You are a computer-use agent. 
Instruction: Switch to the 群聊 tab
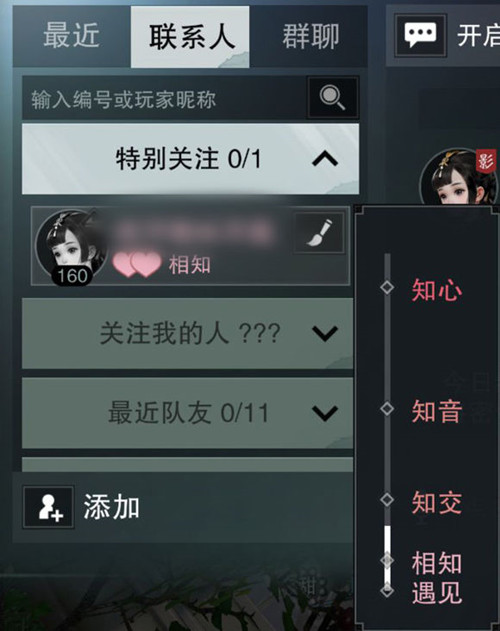[x=310, y=36]
